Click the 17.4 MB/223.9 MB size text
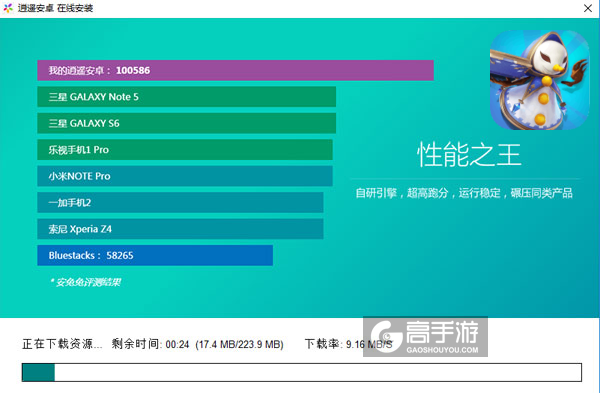This screenshot has height=393, width=600. click(240, 344)
